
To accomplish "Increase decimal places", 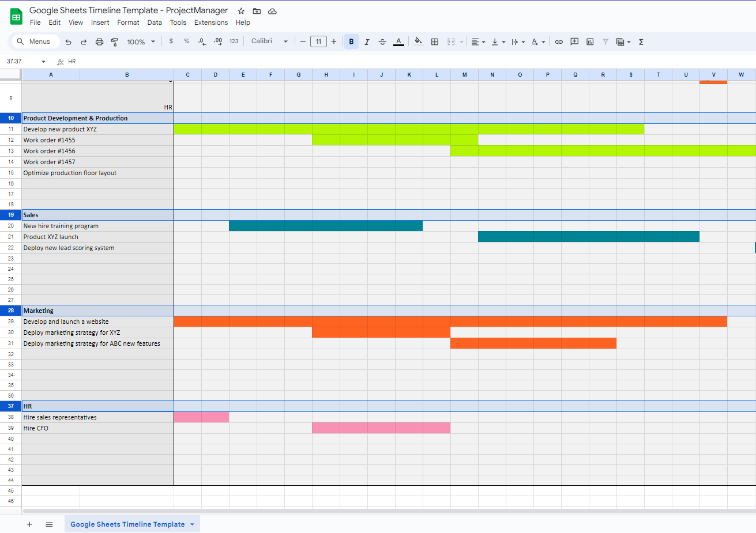I will tap(218, 41).
